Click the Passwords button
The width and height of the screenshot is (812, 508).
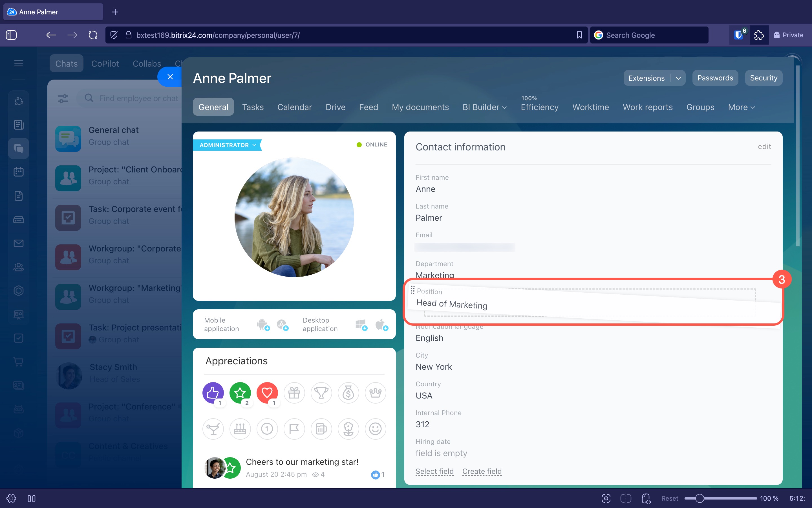click(x=715, y=78)
